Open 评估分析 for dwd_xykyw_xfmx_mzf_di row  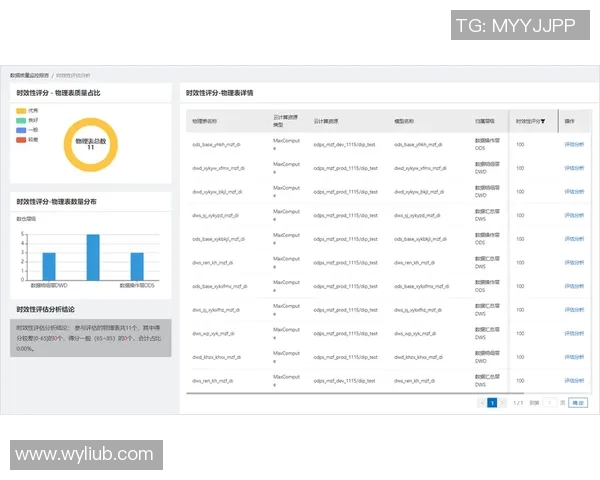575,168
